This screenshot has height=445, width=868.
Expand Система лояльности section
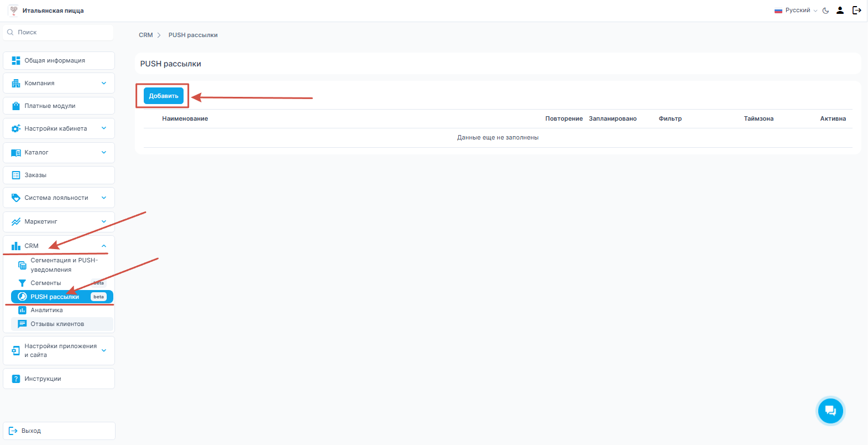coord(104,198)
